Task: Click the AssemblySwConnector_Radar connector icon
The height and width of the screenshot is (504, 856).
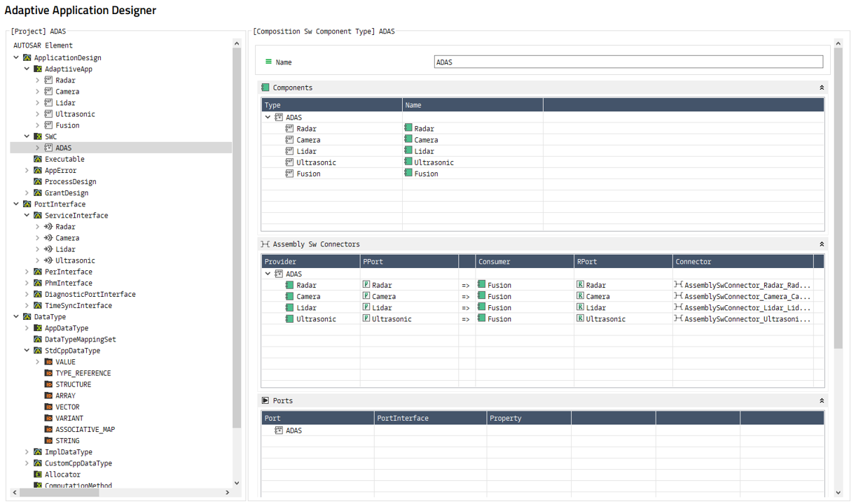Action: coord(678,285)
